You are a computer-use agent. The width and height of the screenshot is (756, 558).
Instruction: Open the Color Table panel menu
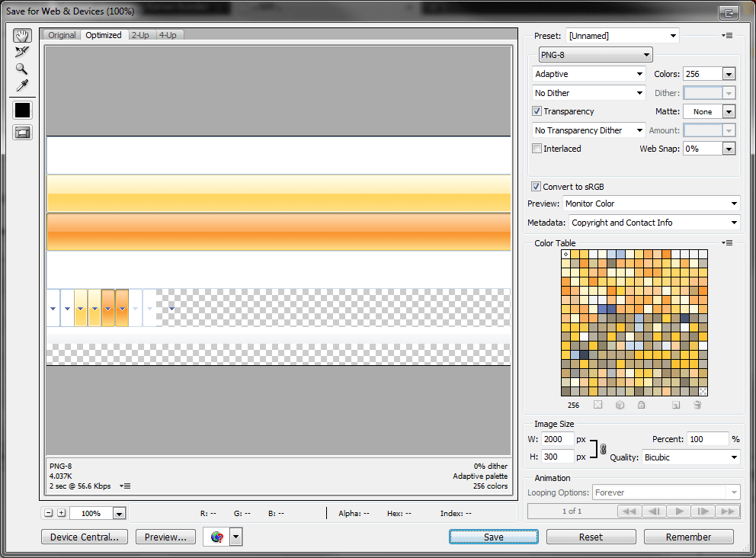pos(727,242)
